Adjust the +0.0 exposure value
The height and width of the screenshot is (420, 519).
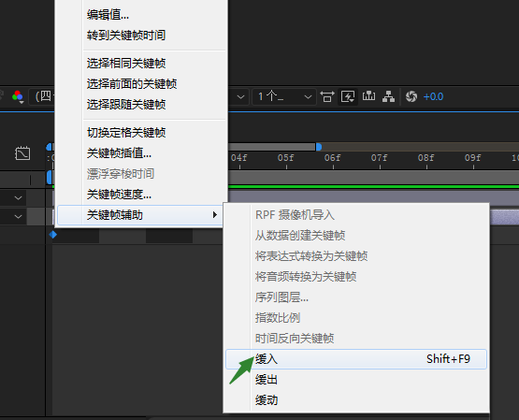[x=433, y=96]
